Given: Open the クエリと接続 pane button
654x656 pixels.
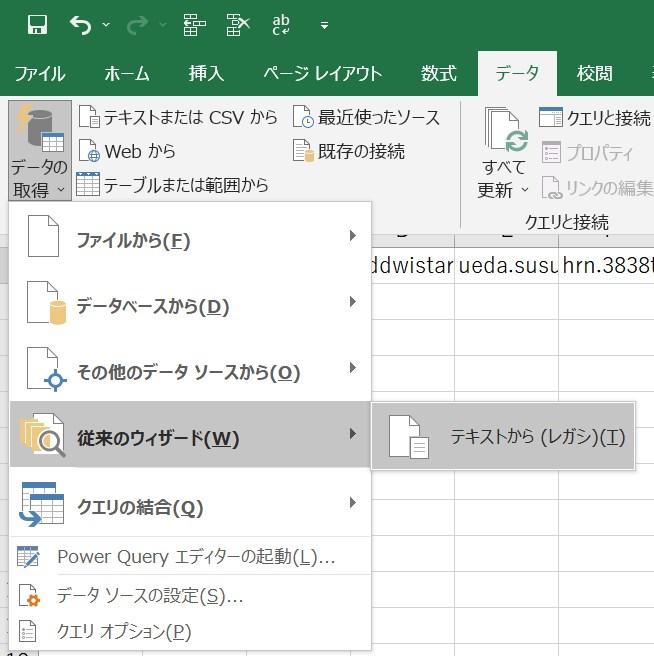Looking at the screenshot, I should 594,118.
